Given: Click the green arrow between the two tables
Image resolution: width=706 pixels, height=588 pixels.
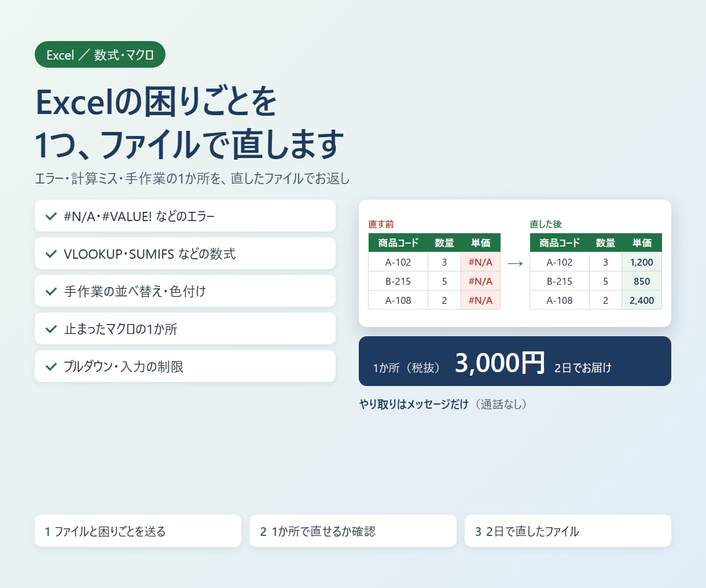Looking at the screenshot, I should pyautogui.click(x=515, y=264).
